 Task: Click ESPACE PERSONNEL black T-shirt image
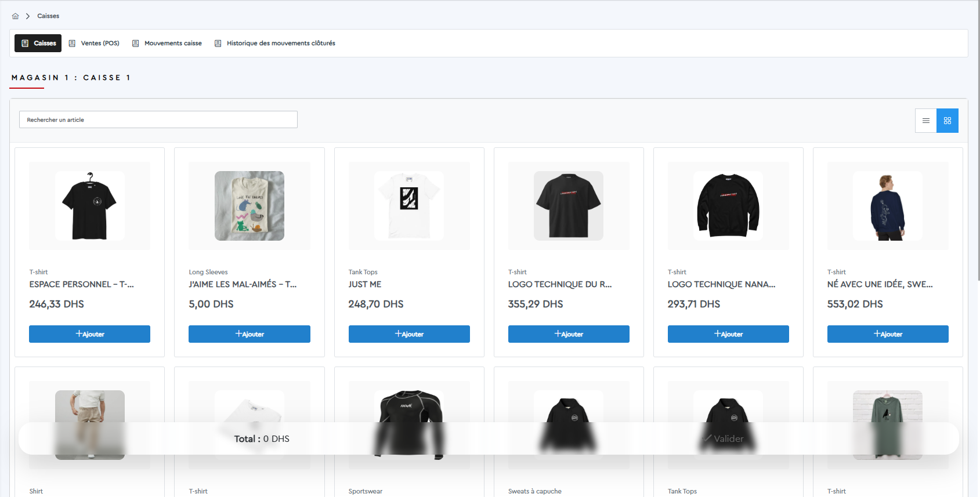point(89,206)
